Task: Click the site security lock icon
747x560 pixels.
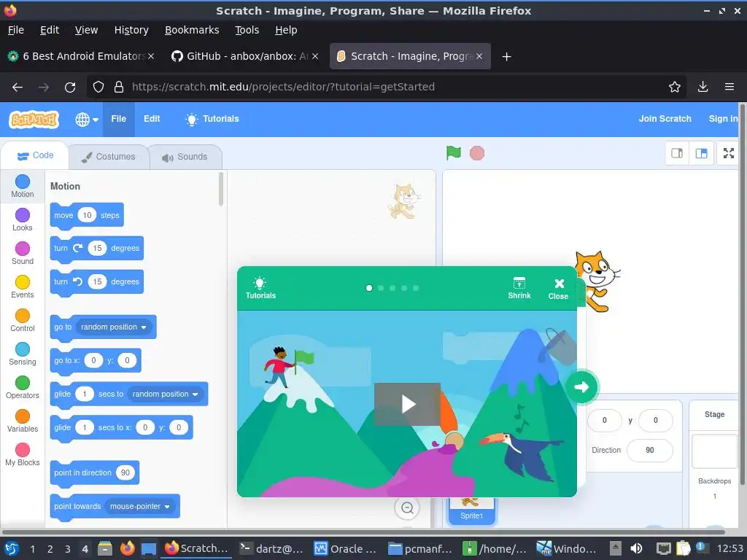Action: 119,87
